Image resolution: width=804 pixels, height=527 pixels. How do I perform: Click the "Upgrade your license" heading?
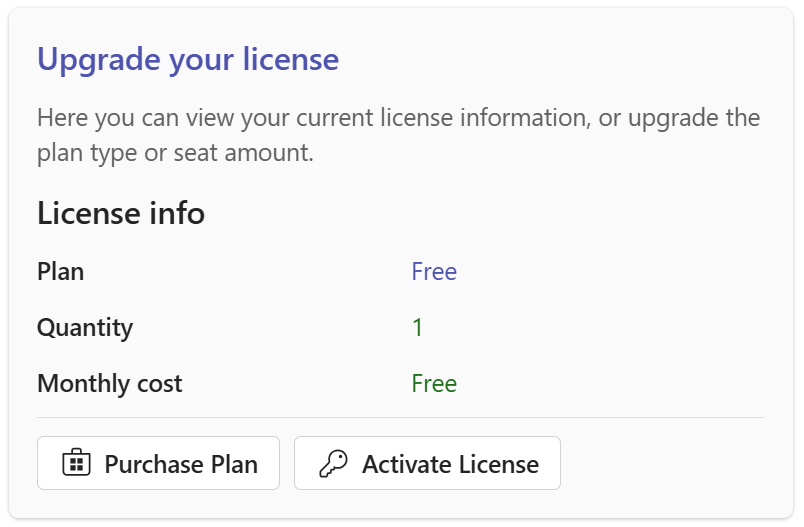coord(188,60)
